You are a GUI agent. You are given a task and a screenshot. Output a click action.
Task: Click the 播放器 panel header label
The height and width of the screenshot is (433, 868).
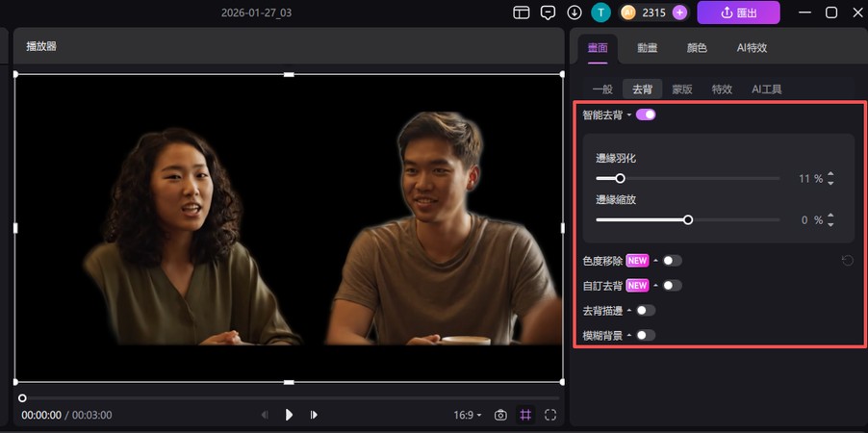click(x=41, y=46)
